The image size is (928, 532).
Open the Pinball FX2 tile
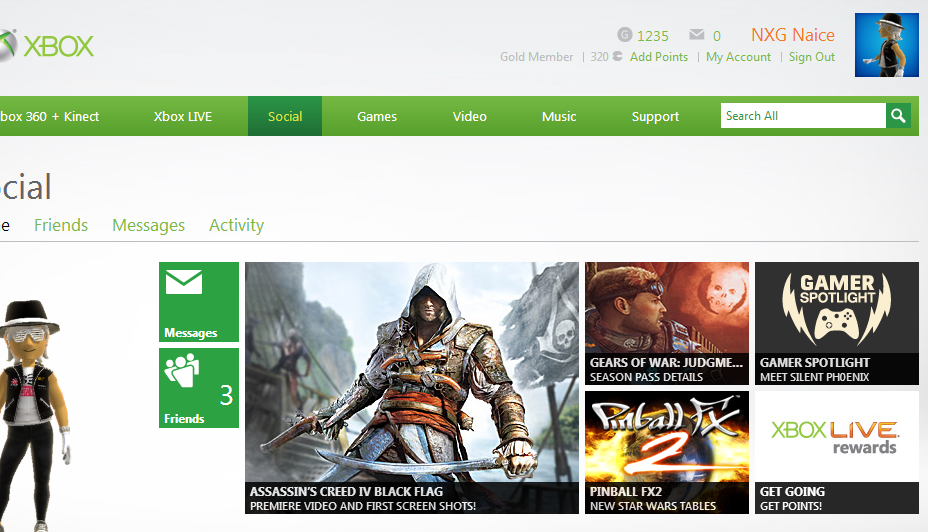667,452
